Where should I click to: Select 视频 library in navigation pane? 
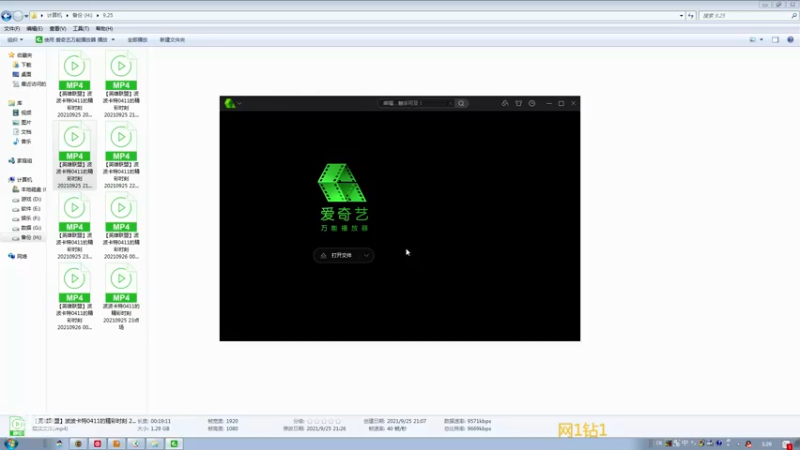tap(22, 112)
